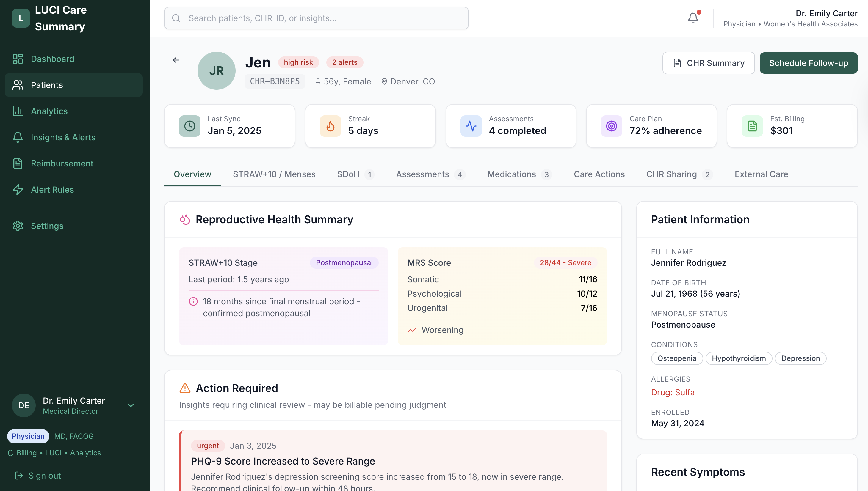This screenshot has width=868, height=491.
Task: Open the notifications bell with red dot
Action: 693,18
